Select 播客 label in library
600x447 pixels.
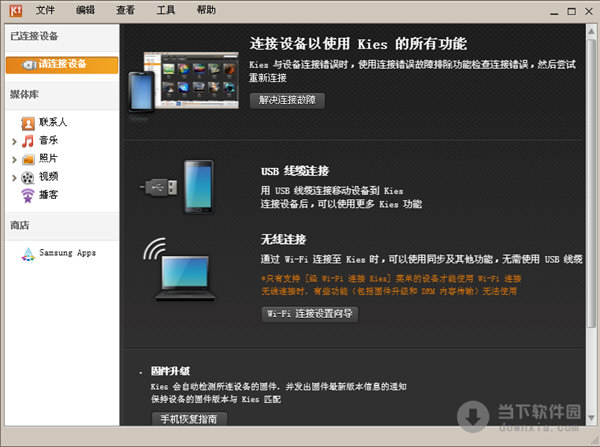pyautogui.click(x=48, y=194)
